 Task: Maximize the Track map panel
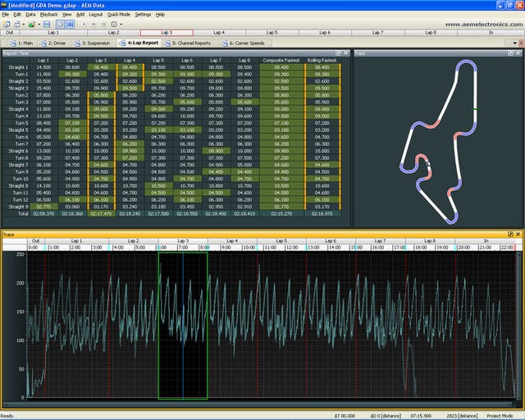point(510,53)
